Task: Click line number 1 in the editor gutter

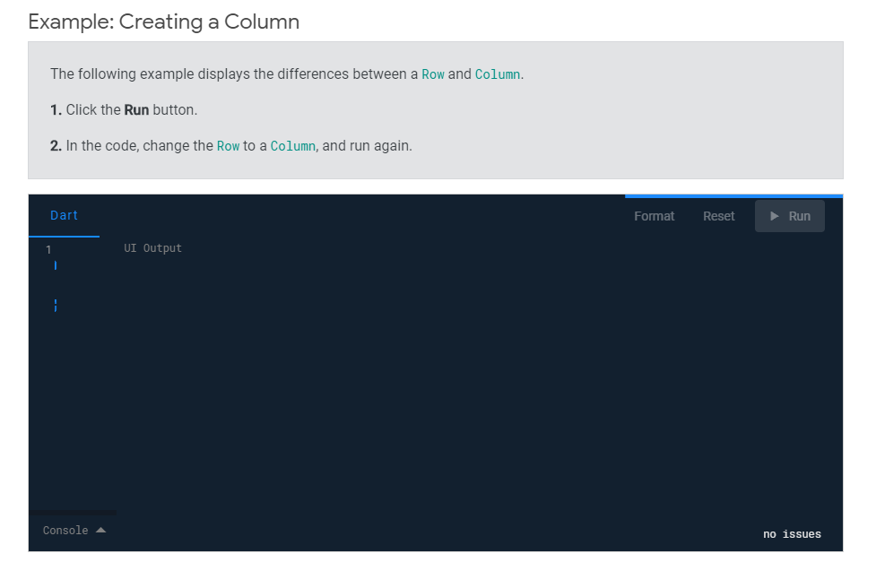Action: click(x=48, y=249)
